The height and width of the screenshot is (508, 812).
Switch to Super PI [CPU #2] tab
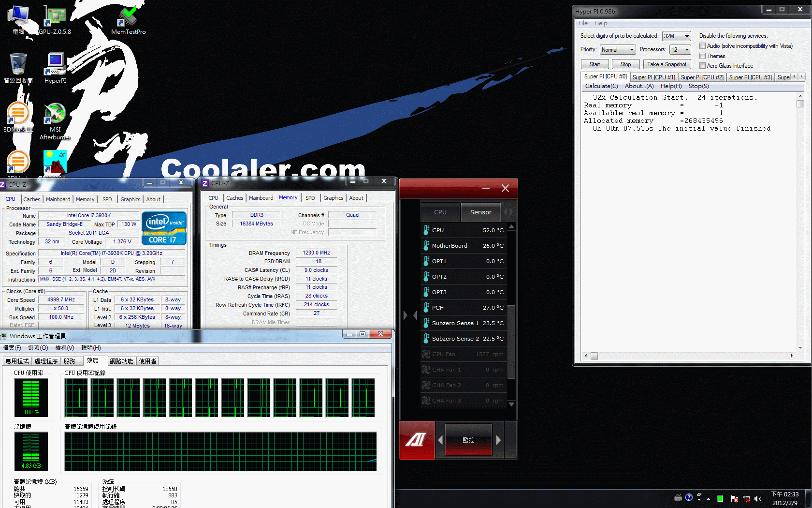702,77
